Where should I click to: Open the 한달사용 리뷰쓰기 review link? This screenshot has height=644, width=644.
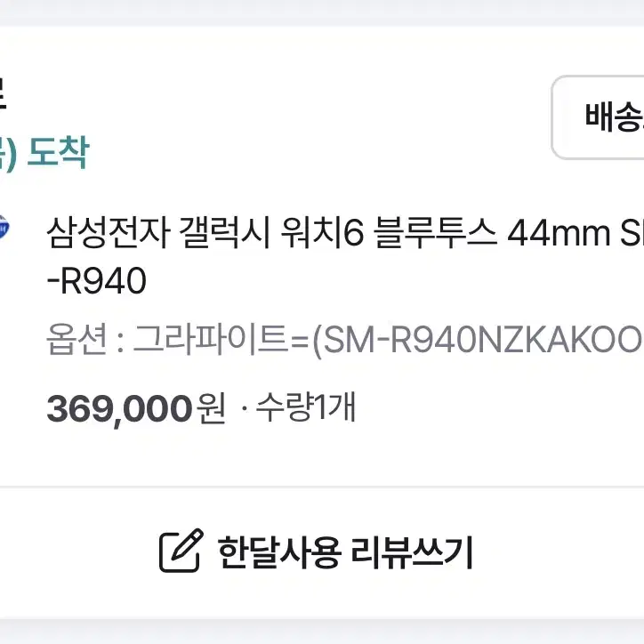[x=317, y=551]
